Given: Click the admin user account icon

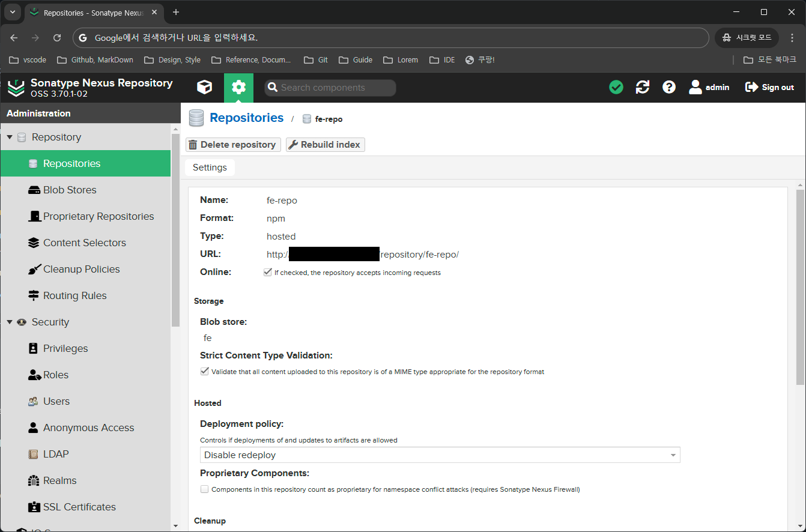Looking at the screenshot, I should coord(709,88).
